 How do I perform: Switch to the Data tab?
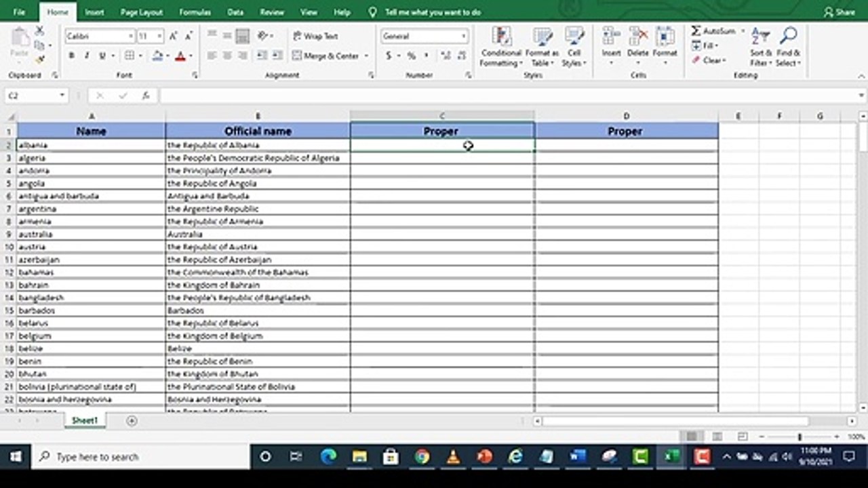click(235, 12)
